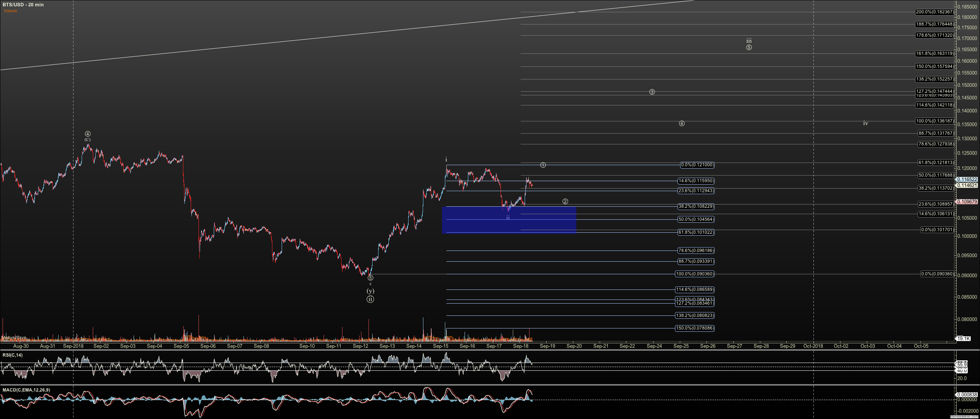The image size is (980, 419).
Task: Select the circled 4 (C) wave label
Action: coord(88,134)
